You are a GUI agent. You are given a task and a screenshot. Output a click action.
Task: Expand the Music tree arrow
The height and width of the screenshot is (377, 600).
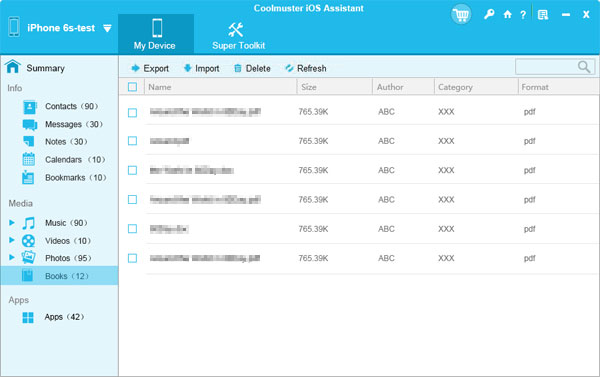[x=12, y=222]
